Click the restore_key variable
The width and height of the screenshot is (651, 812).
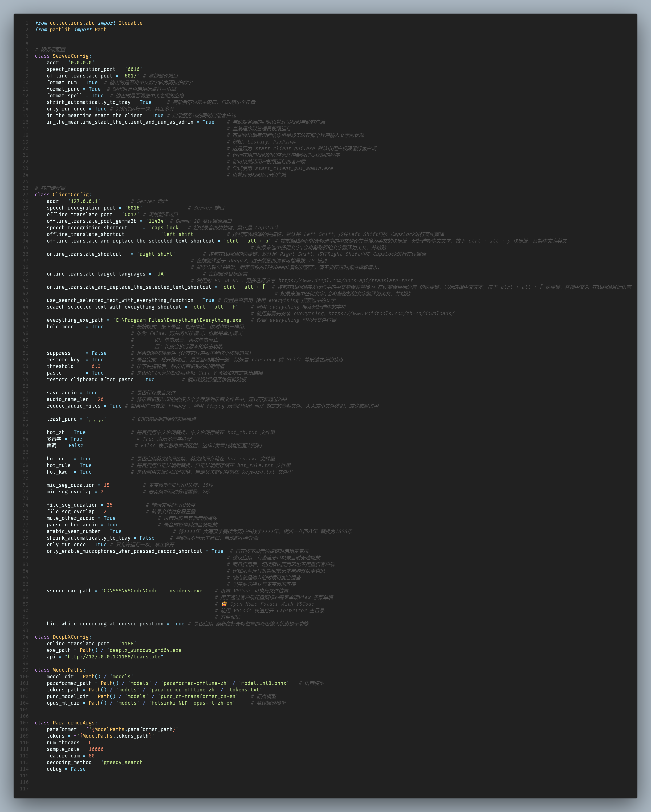63,360
